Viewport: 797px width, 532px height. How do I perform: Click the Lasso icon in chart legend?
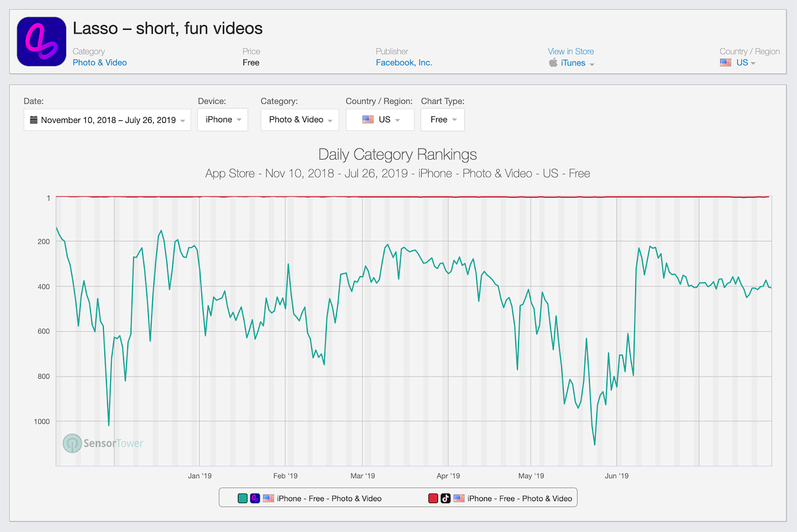(x=255, y=498)
